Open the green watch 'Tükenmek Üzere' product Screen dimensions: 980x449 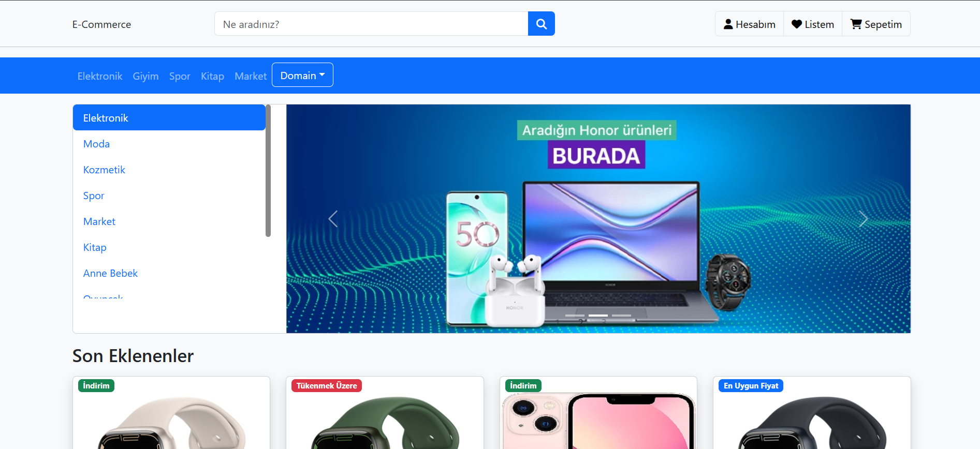pos(385,421)
